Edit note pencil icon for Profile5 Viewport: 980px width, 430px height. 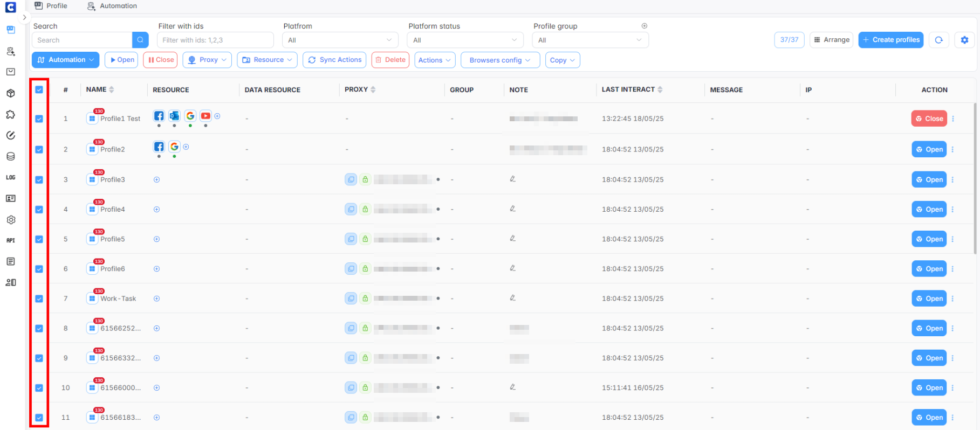click(512, 238)
